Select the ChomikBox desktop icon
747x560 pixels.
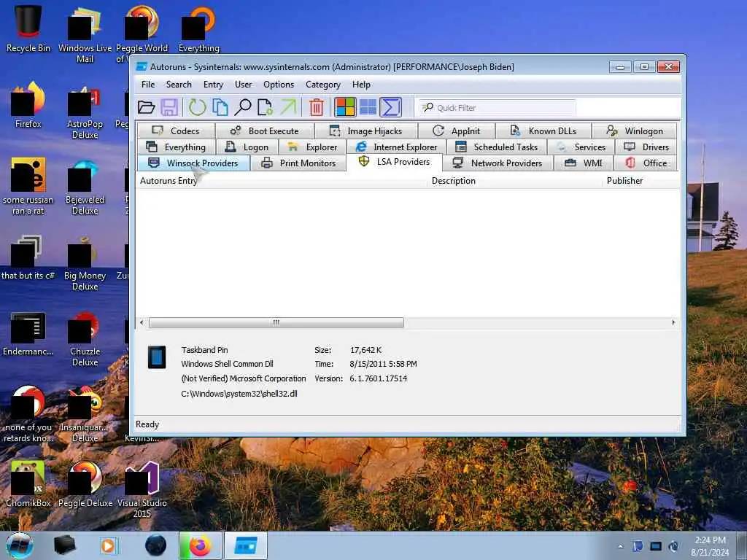click(28, 484)
